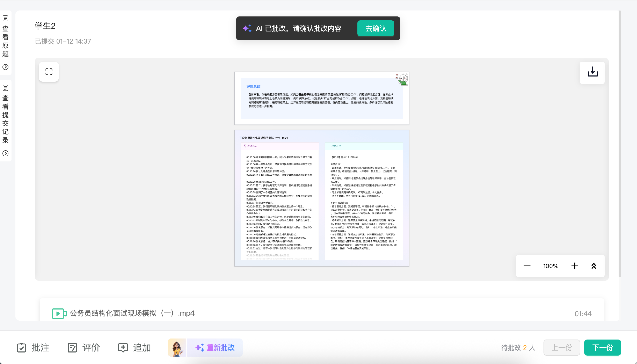Click the 100% zoom level display
This screenshot has height=364, width=637.
click(x=551, y=266)
